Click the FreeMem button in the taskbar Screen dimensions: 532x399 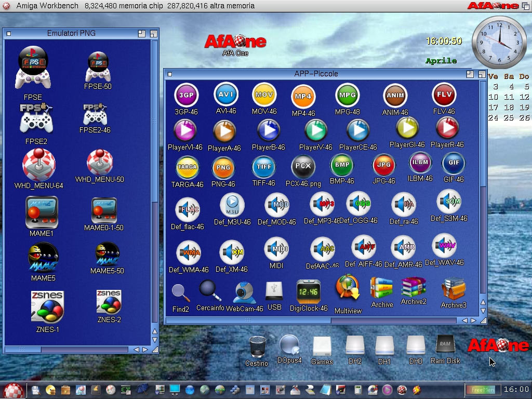(483, 389)
